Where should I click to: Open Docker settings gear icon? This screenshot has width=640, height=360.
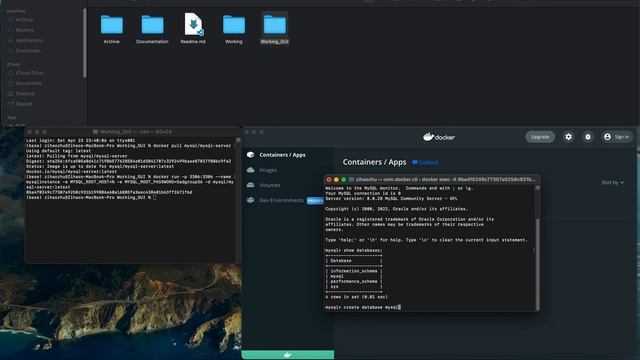(x=568, y=137)
